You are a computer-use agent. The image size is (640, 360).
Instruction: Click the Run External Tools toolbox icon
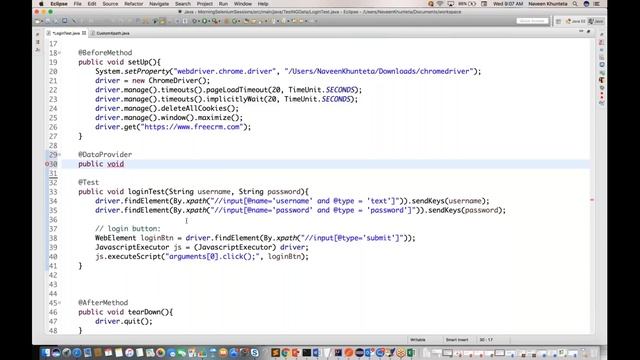pos(215,21)
